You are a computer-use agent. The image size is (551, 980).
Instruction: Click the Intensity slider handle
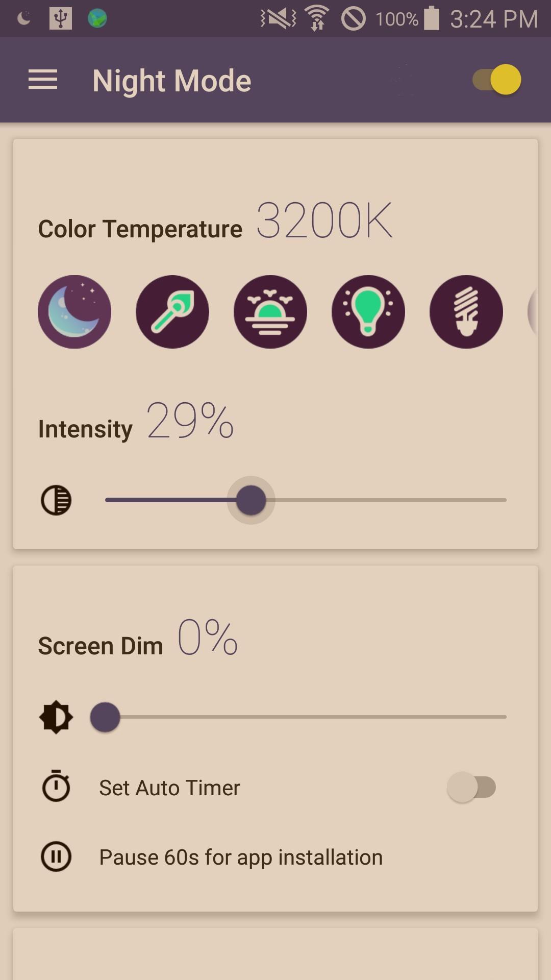251,500
